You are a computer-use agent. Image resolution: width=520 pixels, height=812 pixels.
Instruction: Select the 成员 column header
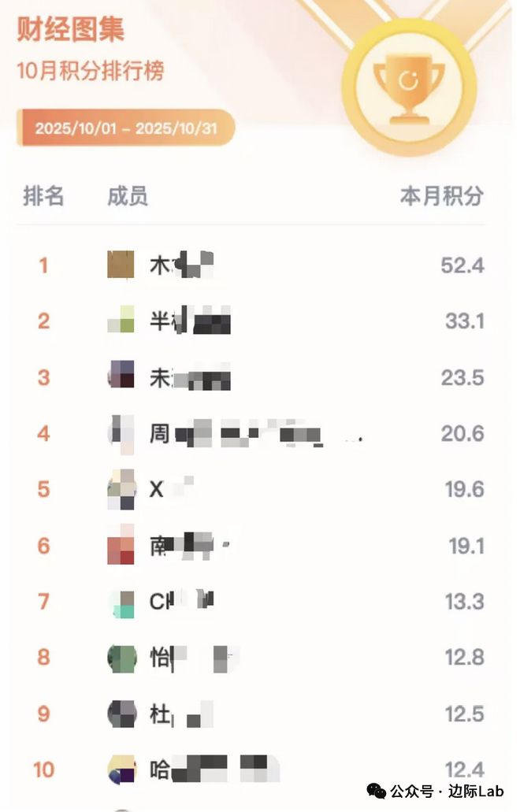point(128,196)
